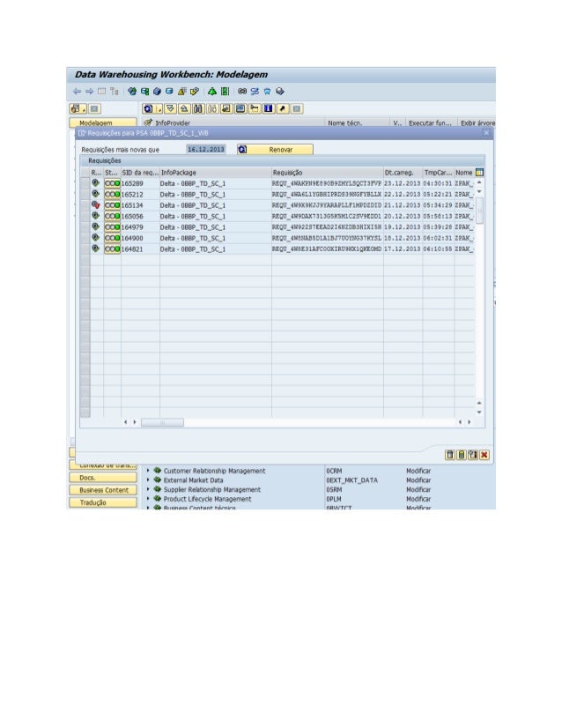This screenshot has height=728, width=562.
Task: Click the Dt.carreg. column header
Action: click(x=403, y=172)
